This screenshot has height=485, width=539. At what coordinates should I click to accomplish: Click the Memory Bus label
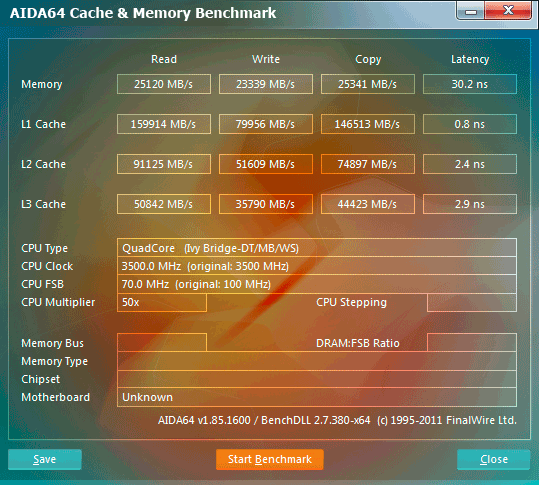(x=52, y=343)
